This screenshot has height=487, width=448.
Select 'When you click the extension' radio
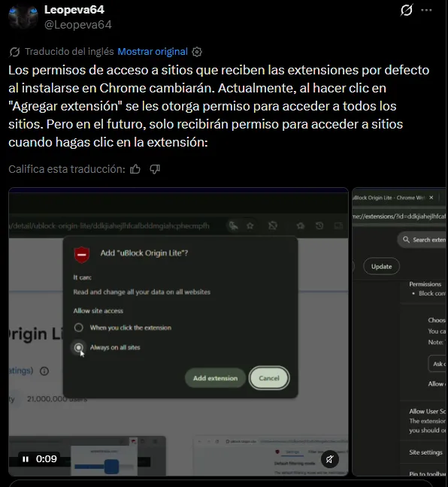(79, 328)
